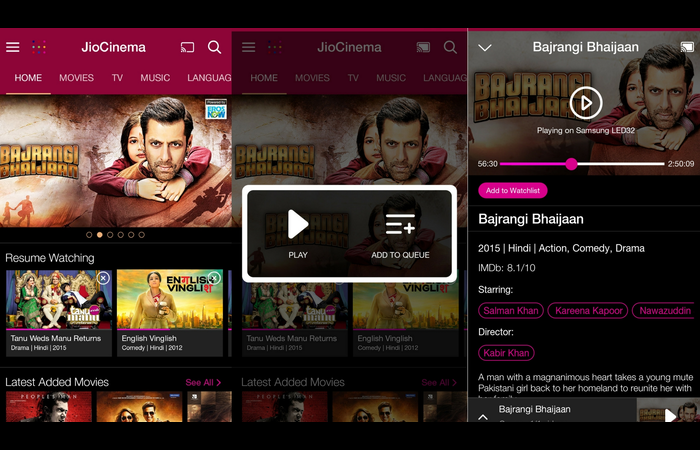Tap search icon in dimmed middle screen
This screenshot has height=450, width=700.
pyautogui.click(x=450, y=47)
